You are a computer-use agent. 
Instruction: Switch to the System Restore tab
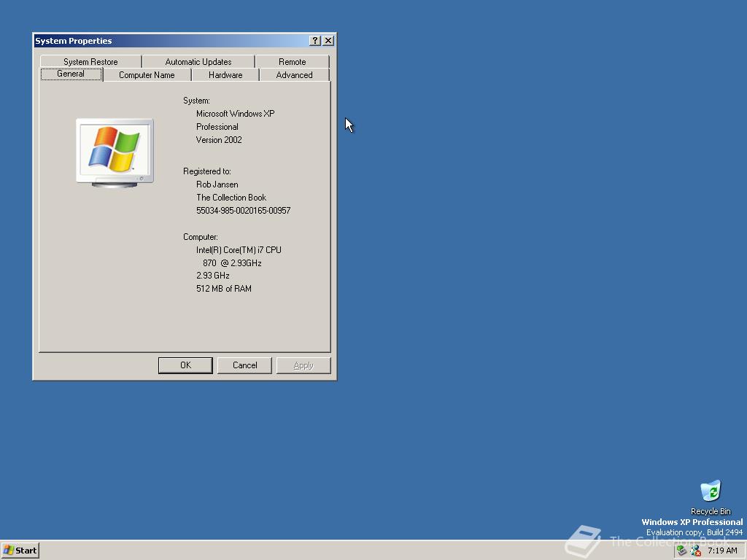click(90, 62)
